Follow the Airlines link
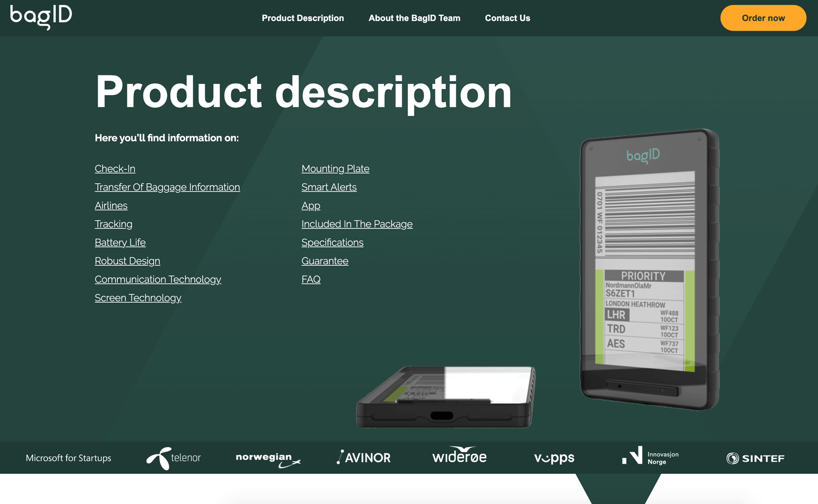Viewport: 818px width, 504px height. point(111,205)
